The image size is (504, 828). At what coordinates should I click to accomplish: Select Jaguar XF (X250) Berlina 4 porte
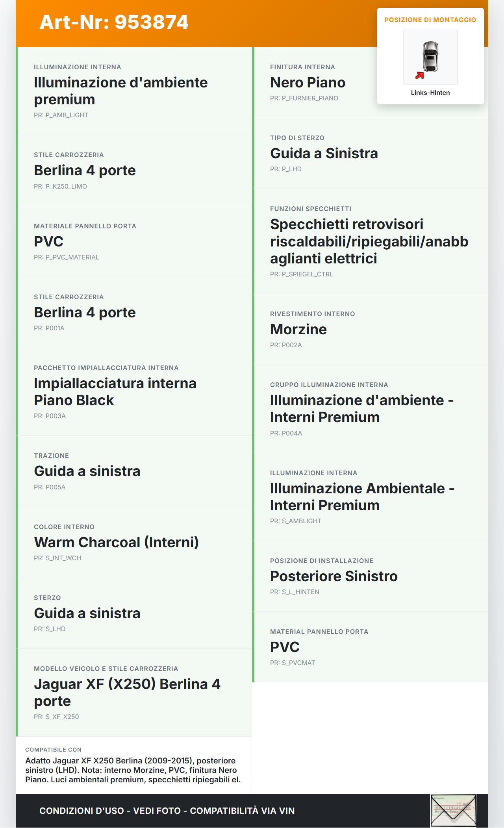(x=127, y=692)
